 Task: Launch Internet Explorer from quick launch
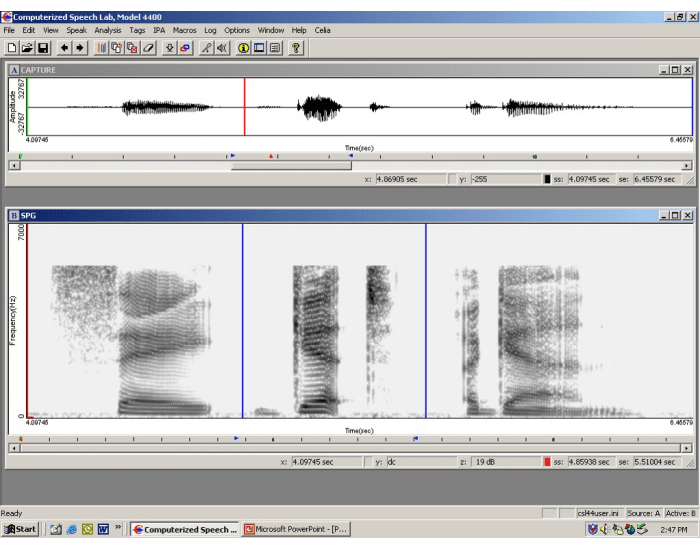click(x=71, y=529)
